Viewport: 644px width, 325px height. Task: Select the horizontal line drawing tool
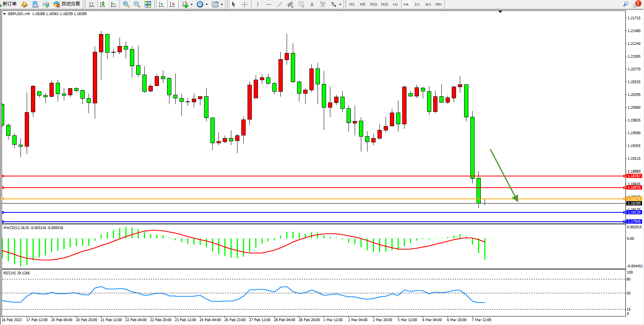coord(268,4)
